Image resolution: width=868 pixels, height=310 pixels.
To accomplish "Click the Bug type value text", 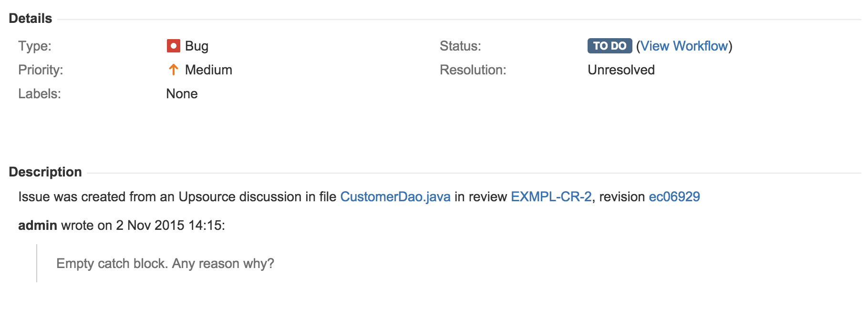I will click(196, 46).
